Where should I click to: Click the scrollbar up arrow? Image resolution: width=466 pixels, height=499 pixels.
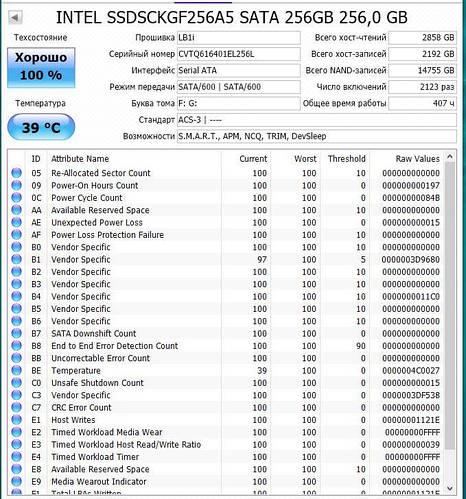pyautogui.click(x=449, y=156)
